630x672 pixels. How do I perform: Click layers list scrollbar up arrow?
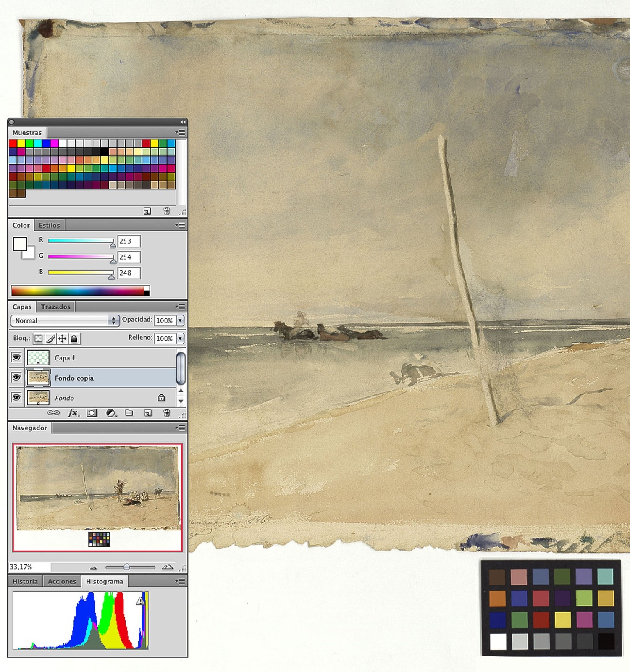(x=181, y=391)
